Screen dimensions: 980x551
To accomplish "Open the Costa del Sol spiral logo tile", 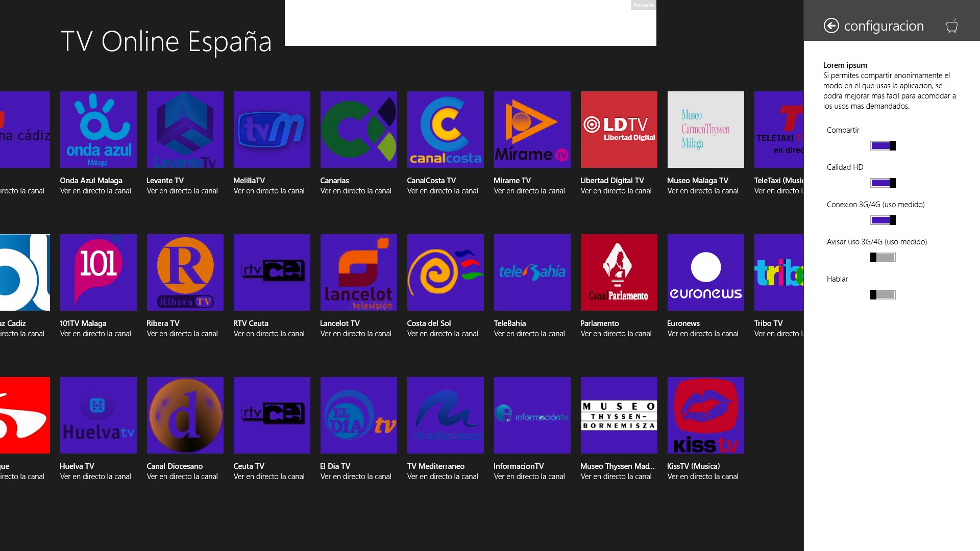I will (446, 272).
